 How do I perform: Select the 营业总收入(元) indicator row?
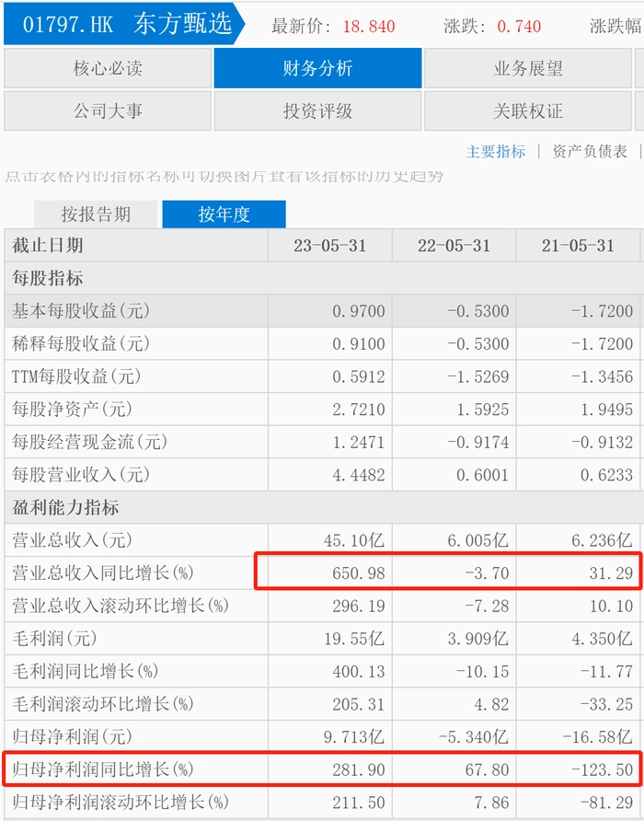coord(324,540)
